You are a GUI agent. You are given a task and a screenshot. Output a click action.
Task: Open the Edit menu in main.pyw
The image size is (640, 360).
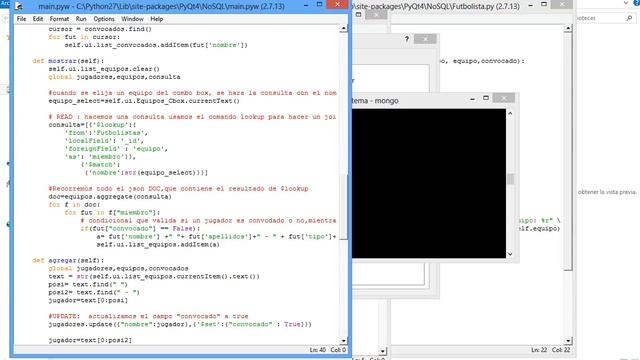click(x=38, y=19)
